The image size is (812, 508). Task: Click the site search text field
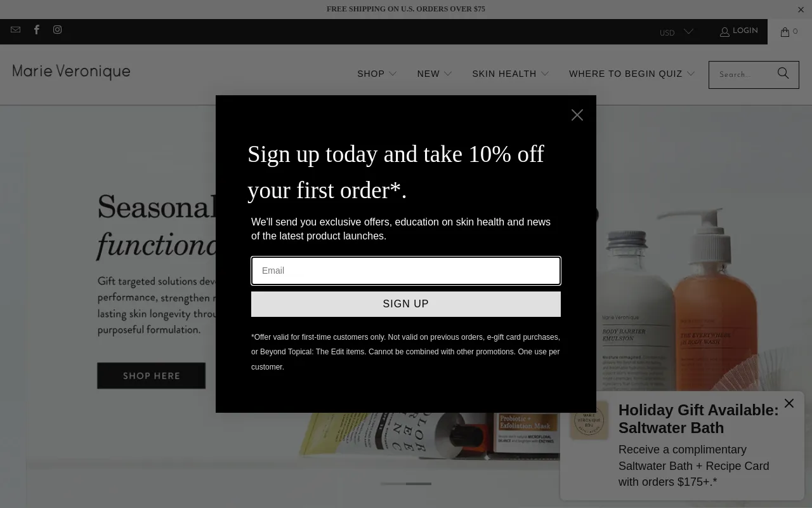click(741, 75)
